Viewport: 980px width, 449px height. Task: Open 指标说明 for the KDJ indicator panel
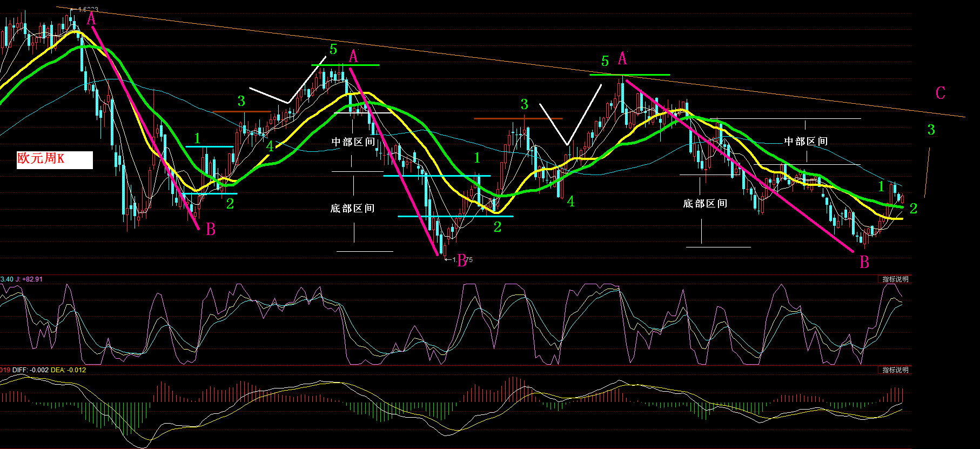pos(895,279)
